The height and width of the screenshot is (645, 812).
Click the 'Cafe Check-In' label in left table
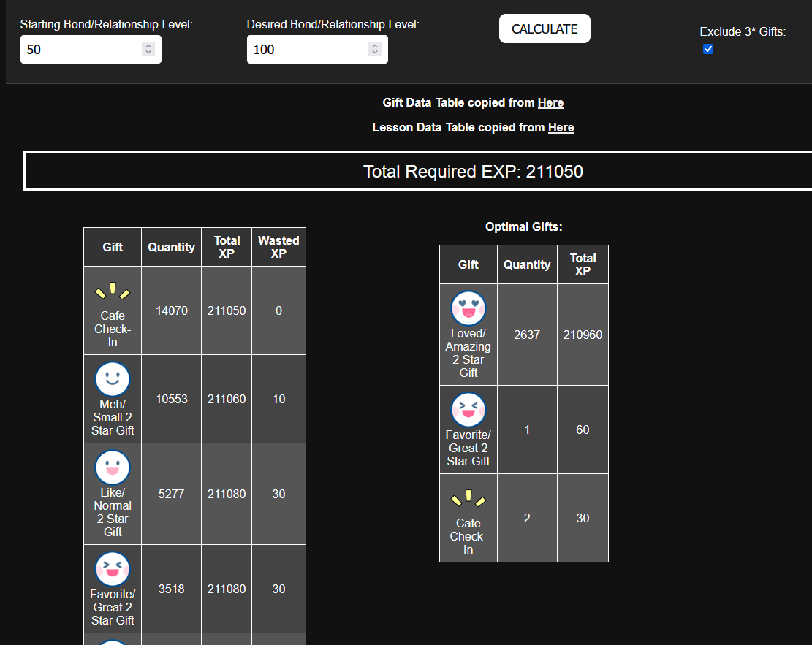tap(113, 329)
